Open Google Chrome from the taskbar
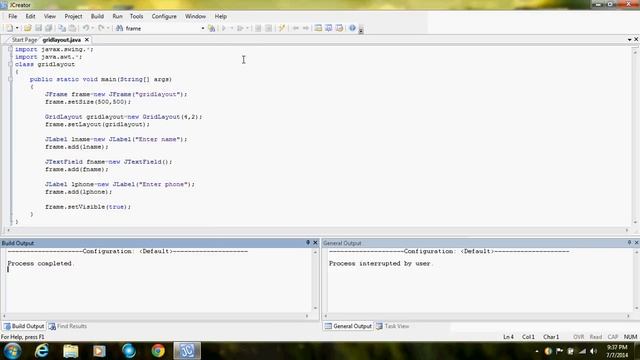The image size is (640, 360). point(158,351)
